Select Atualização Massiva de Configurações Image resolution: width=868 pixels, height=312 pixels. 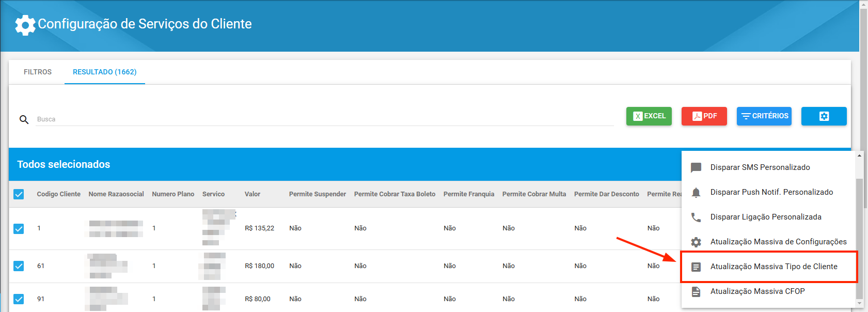pos(769,242)
